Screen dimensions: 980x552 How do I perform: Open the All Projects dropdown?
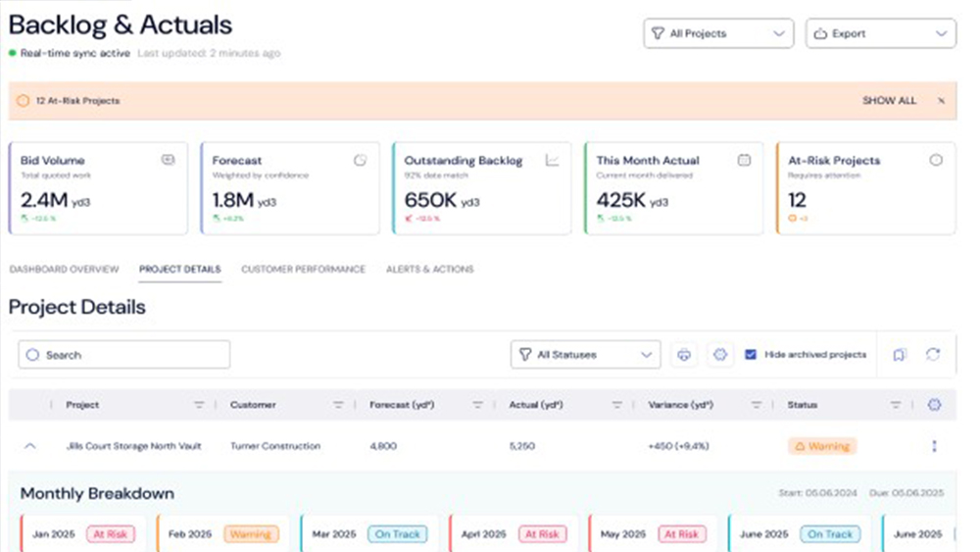718,33
